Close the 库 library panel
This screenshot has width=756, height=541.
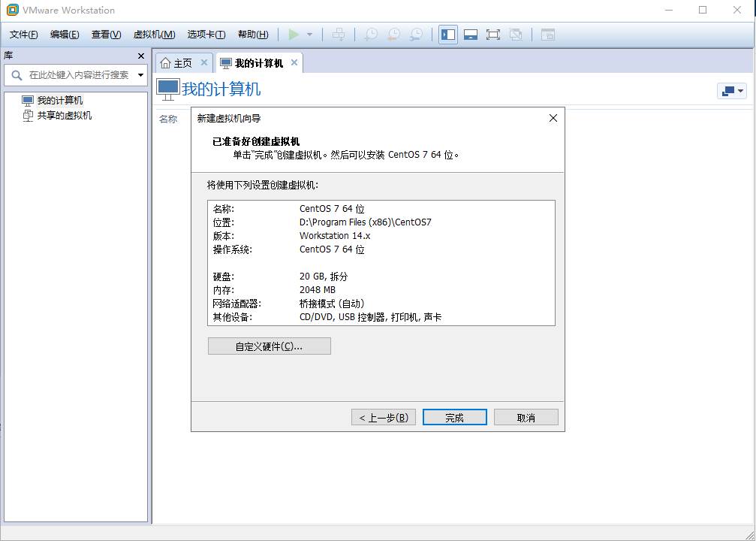[x=141, y=56]
